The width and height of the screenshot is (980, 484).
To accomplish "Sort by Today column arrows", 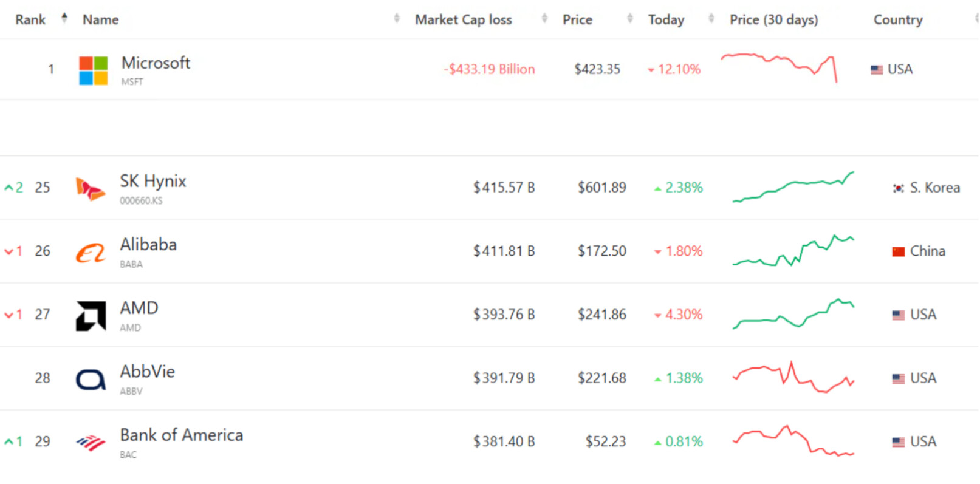I will point(711,18).
